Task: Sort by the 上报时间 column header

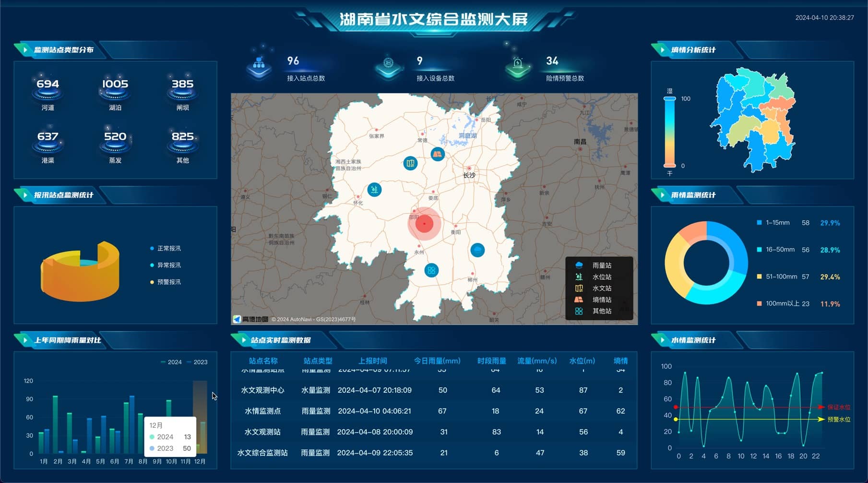Action: tap(372, 361)
